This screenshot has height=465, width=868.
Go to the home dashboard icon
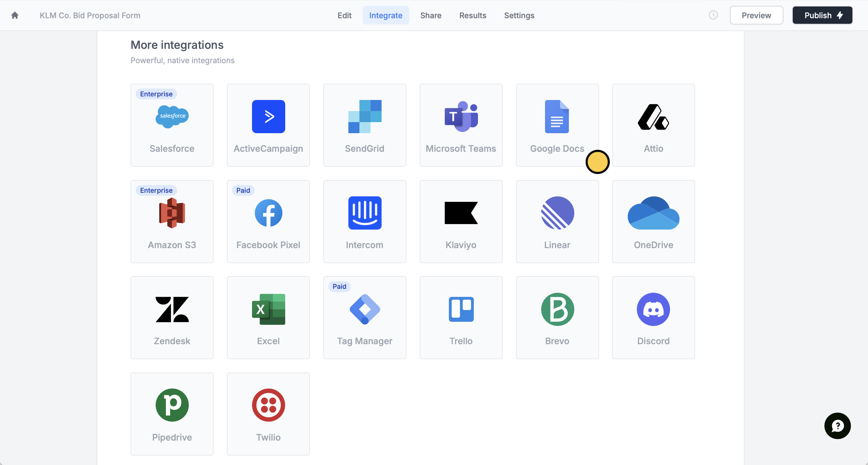pyautogui.click(x=15, y=15)
